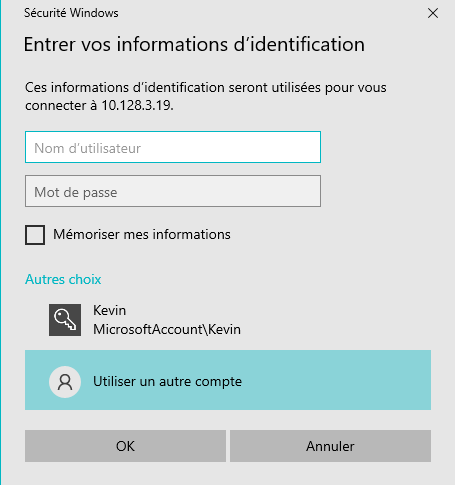
Task: Select the MicrosoftAccount\Kevin credential line
Action: pyautogui.click(x=167, y=329)
